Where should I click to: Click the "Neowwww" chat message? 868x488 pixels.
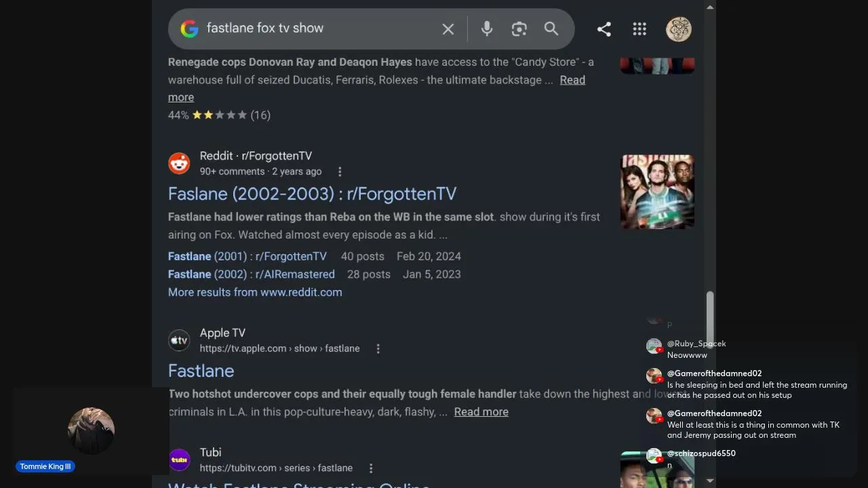[687, 355]
